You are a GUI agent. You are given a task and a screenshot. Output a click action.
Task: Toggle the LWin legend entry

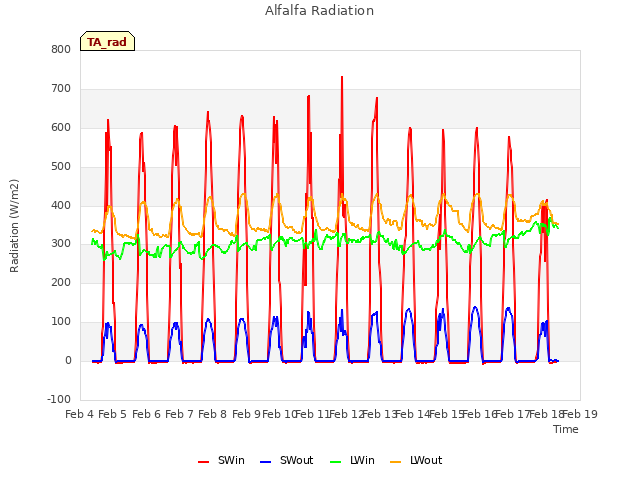tap(352, 460)
